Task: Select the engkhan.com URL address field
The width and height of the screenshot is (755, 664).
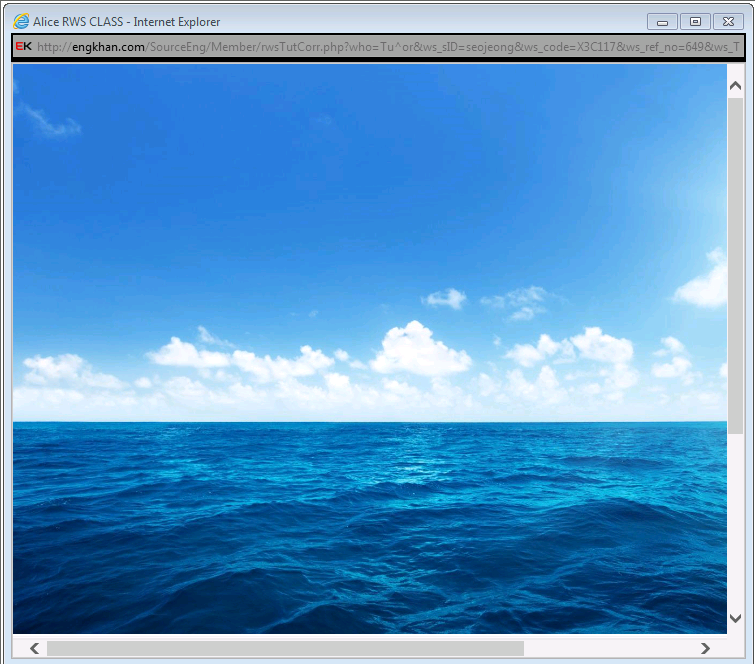Action: click(378, 47)
